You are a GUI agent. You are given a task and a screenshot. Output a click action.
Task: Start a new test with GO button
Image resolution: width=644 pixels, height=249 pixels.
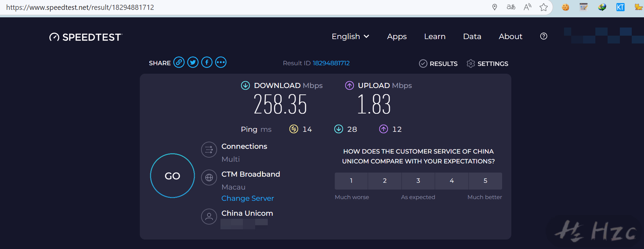click(x=172, y=176)
